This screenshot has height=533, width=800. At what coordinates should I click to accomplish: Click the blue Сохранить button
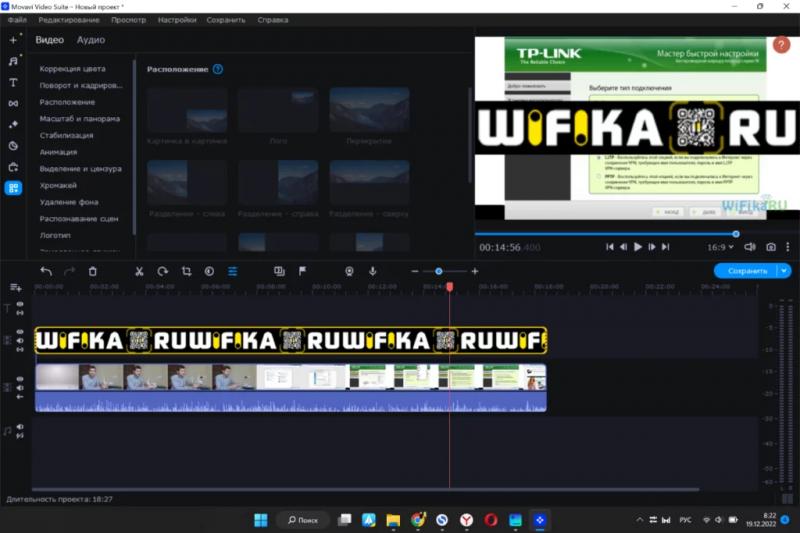(746, 271)
